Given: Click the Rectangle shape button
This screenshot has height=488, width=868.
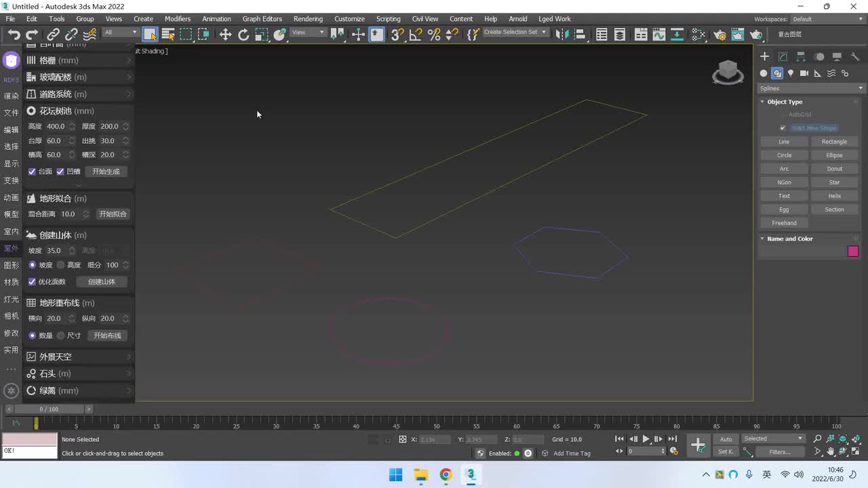Looking at the screenshot, I should click(834, 142).
